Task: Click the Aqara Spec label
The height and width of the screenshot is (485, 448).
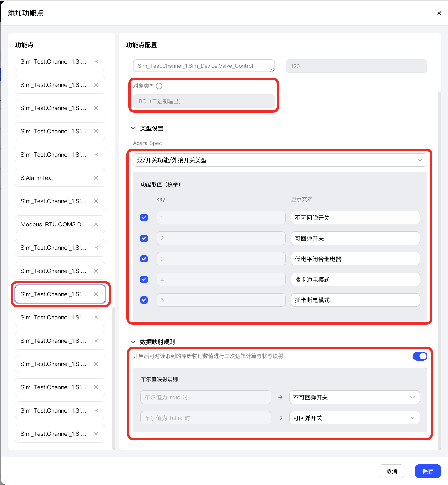Action: pos(147,143)
